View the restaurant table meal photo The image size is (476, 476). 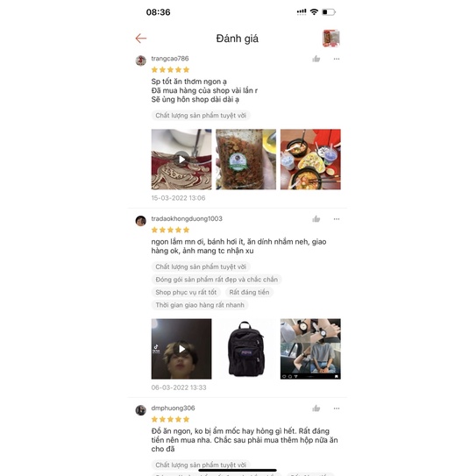coord(310,160)
